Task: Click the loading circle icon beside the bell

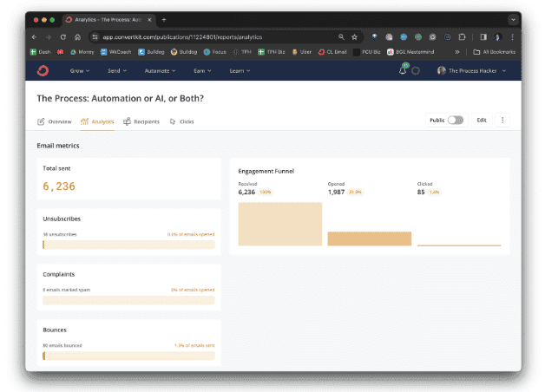Action: click(416, 70)
